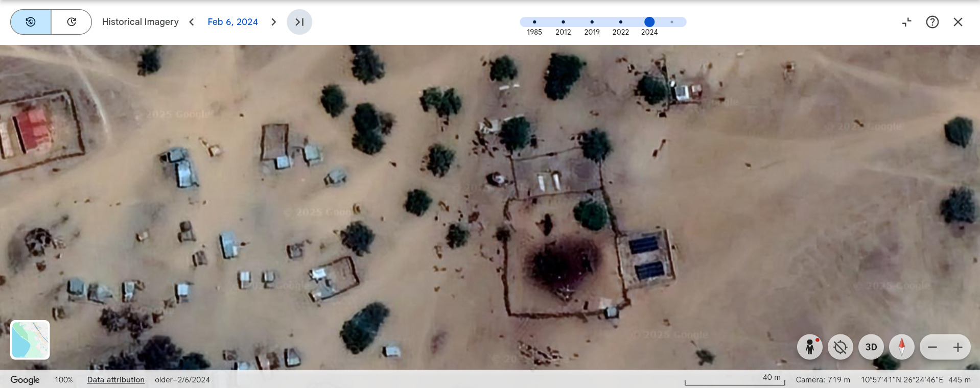Image resolution: width=980 pixels, height=388 pixels.
Task: Open the help question mark icon
Action: click(x=932, y=22)
